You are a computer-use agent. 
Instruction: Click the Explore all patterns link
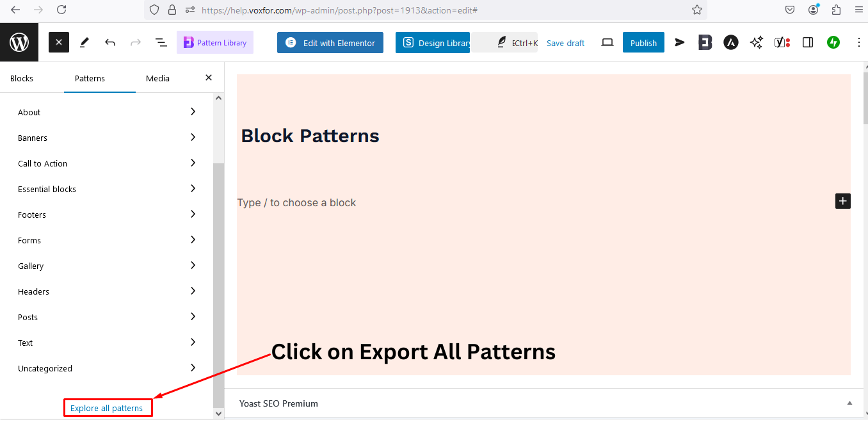[x=108, y=407]
